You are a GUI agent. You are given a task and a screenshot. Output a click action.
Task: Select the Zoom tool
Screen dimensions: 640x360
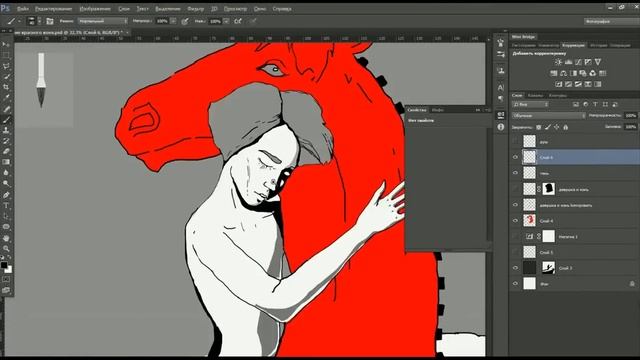(6, 248)
